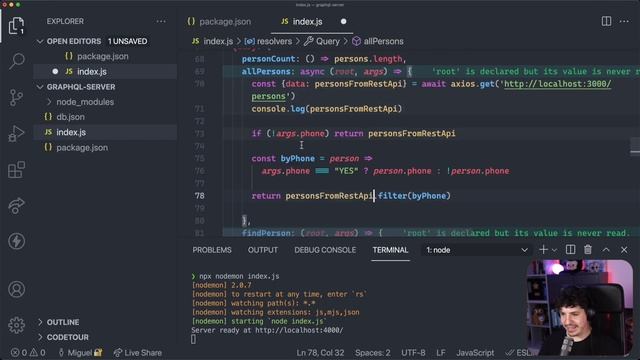Open the Accounts icon in activity bar

(x=16, y=289)
